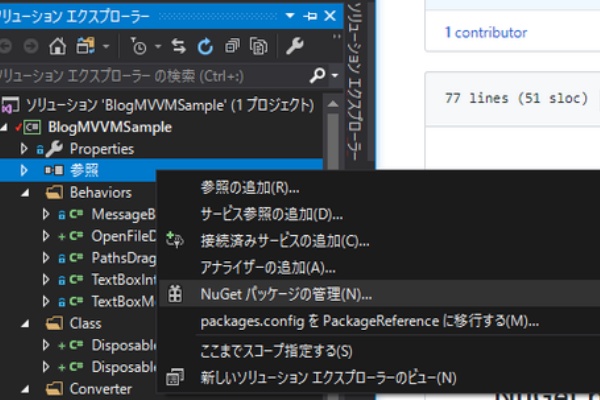This screenshot has width=600, height=400.
Task: Select the BlogMVVMSample project node
Action: (110, 127)
